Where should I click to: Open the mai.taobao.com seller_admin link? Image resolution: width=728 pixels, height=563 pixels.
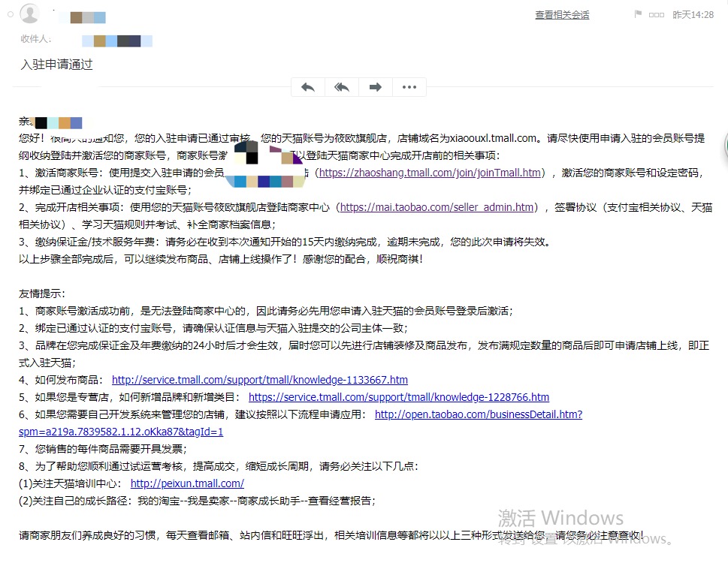coord(437,207)
